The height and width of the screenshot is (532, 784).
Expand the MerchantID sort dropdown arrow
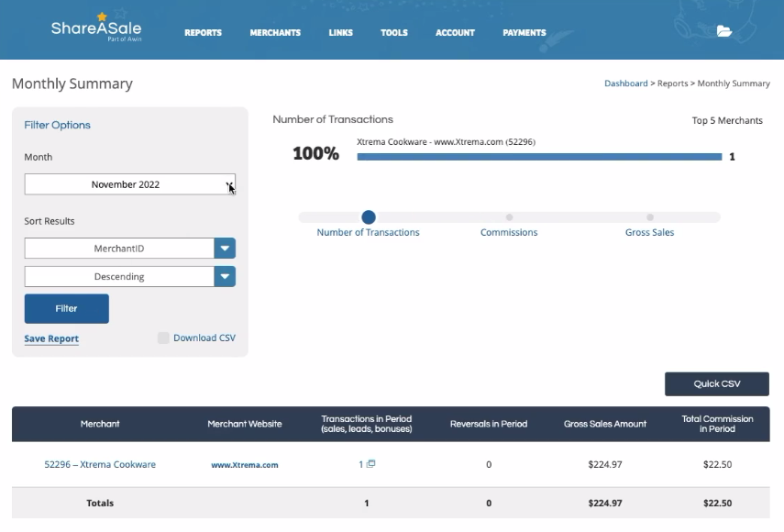pos(225,249)
